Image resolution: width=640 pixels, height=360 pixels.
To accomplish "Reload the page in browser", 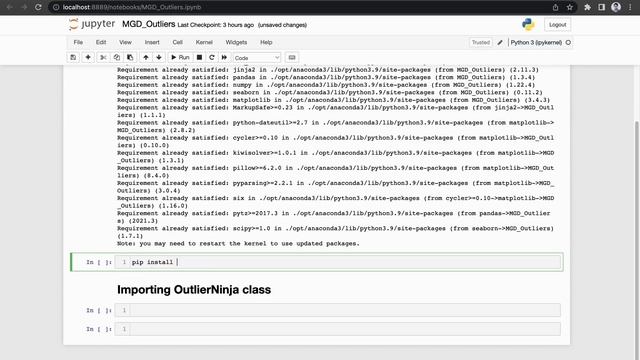I will [38, 7].
